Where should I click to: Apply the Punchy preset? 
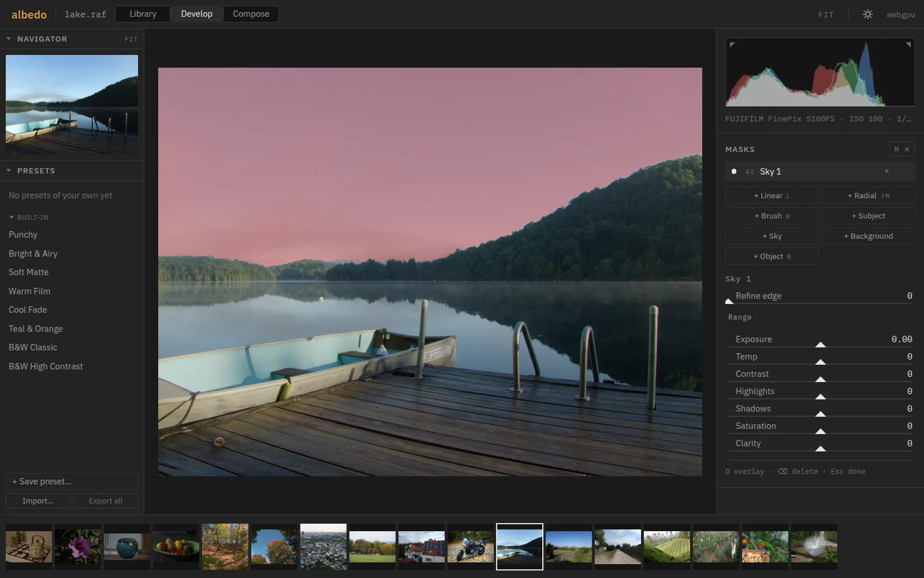(x=23, y=235)
